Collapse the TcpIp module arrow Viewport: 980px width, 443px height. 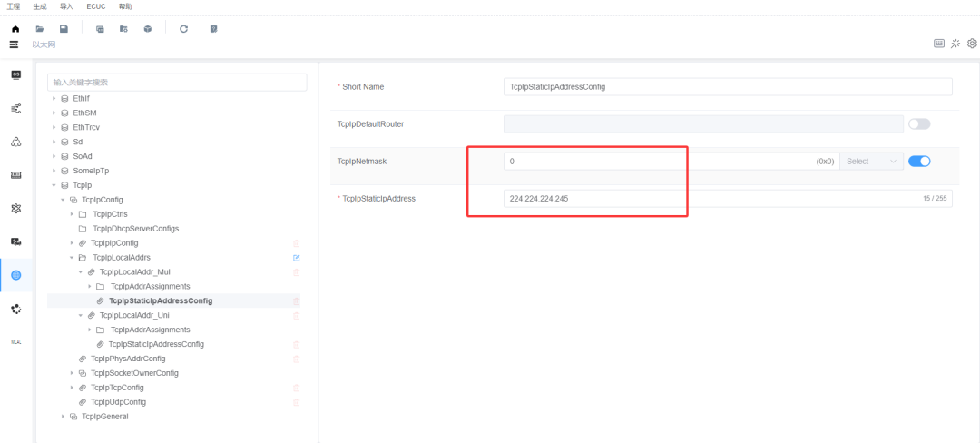pyautogui.click(x=54, y=185)
